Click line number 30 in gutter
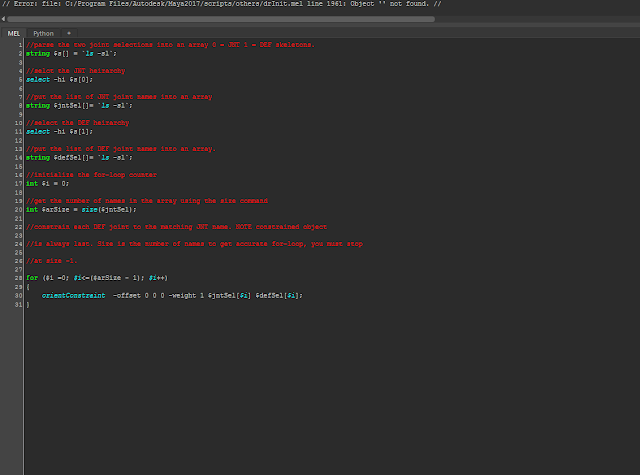Viewport: 640px width, 475px height. tap(18, 296)
